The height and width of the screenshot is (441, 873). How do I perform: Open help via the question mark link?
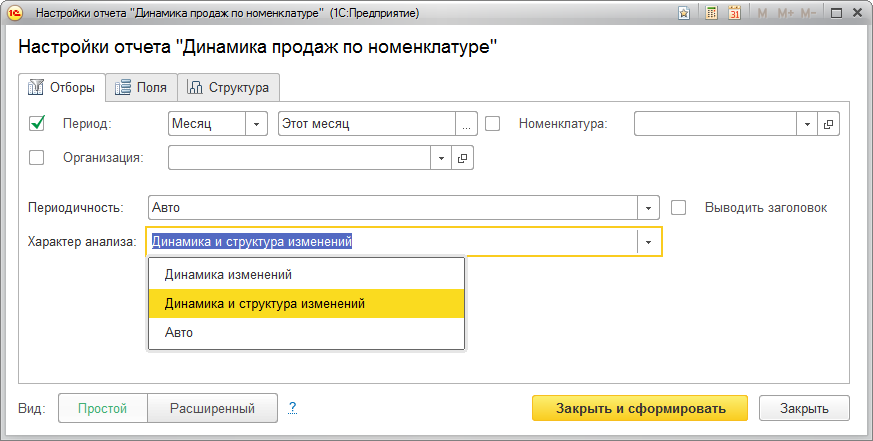tap(293, 408)
